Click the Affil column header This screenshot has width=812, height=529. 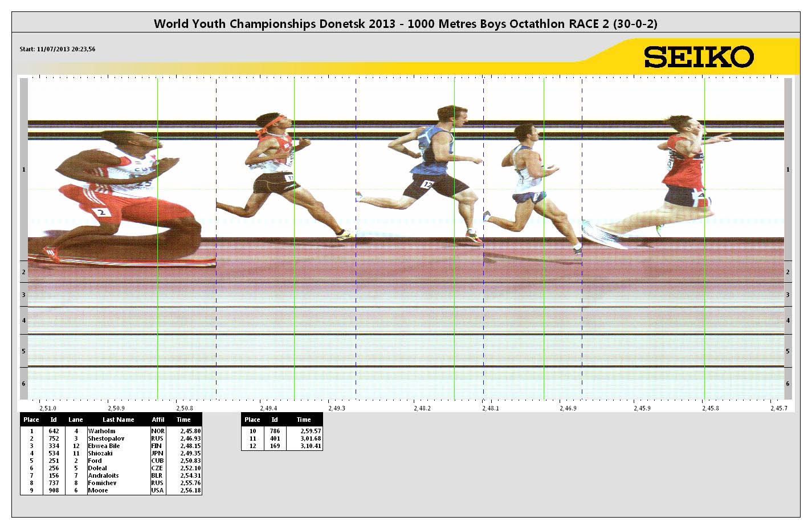point(158,420)
